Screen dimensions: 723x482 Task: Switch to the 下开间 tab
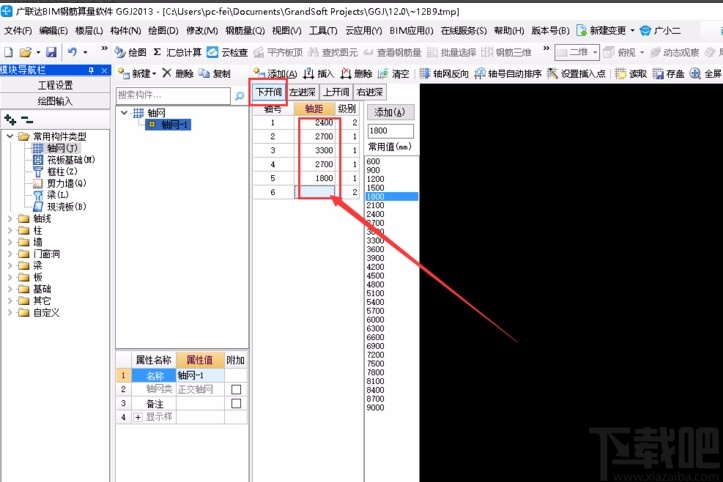269,92
